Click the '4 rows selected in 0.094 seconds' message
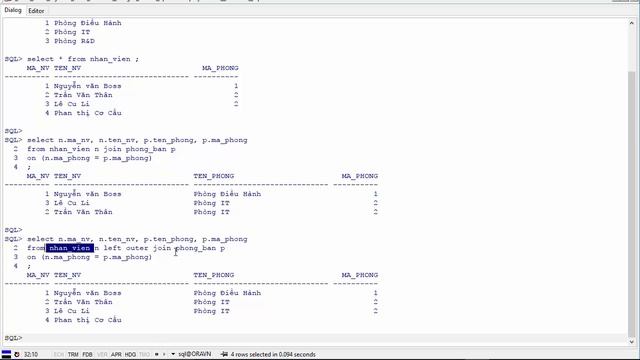The height and width of the screenshot is (360, 640). pos(273,354)
